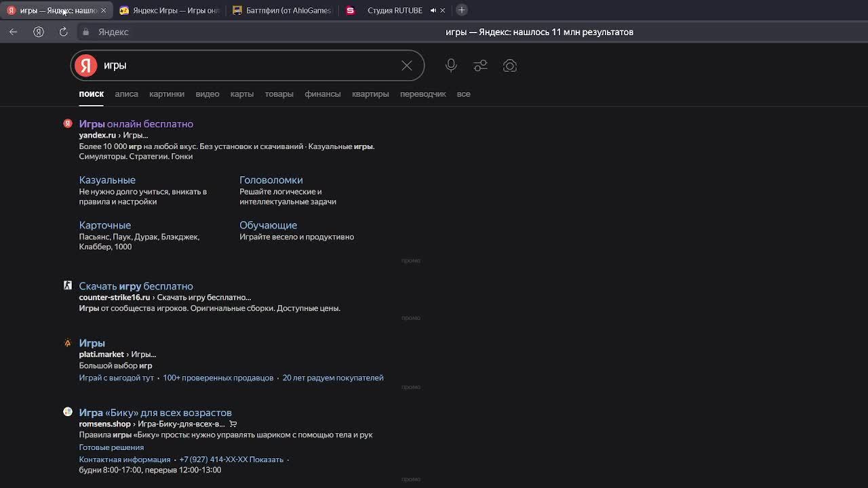This screenshot has height=488, width=868.
Task: Open the Казуальные games sitelink
Action: (x=107, y=180)
